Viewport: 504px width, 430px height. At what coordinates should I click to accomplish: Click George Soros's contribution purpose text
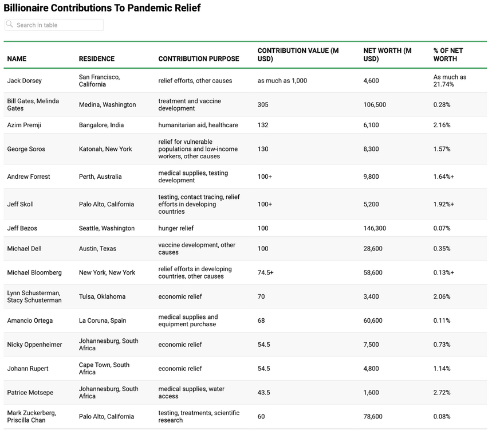point(198,149)
